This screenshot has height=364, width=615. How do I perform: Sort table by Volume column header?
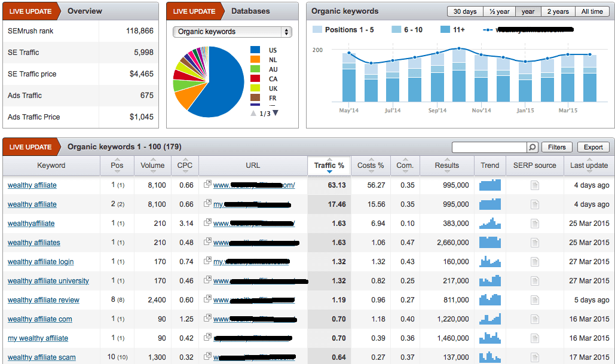[x=152, y=166]
